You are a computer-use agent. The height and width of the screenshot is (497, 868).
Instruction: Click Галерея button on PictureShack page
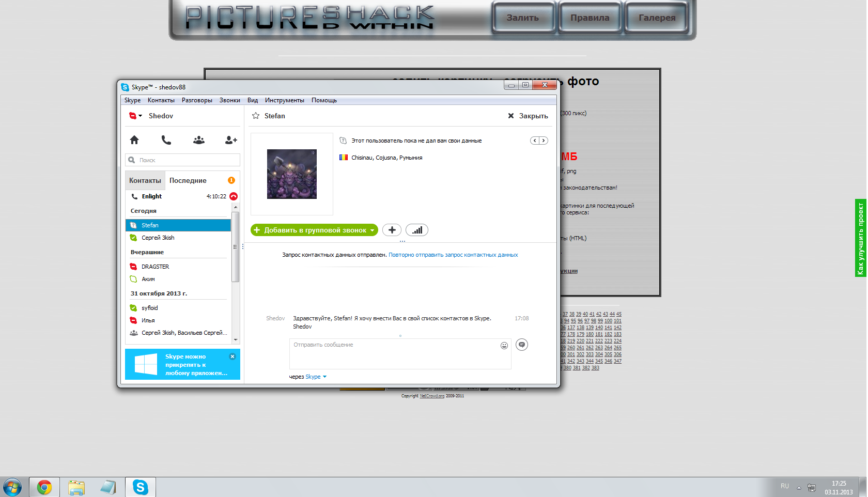click(x=657, y=18)
